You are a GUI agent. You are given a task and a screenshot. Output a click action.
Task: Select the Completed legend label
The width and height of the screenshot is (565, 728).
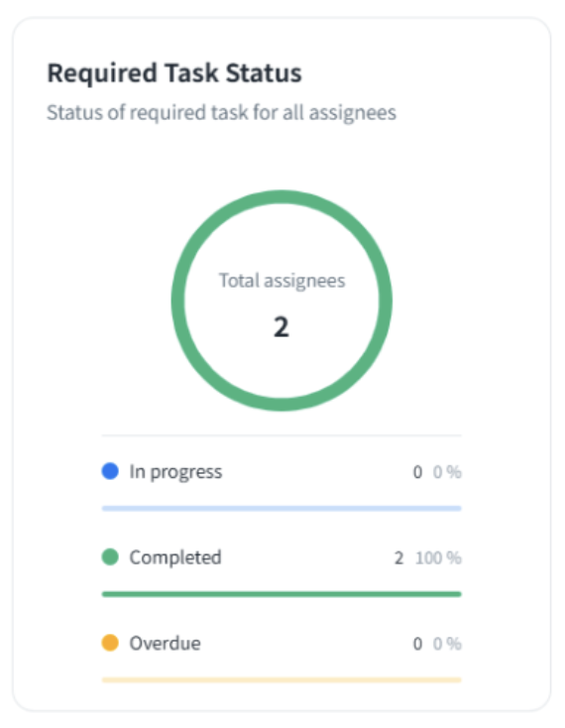click(175, 557)
